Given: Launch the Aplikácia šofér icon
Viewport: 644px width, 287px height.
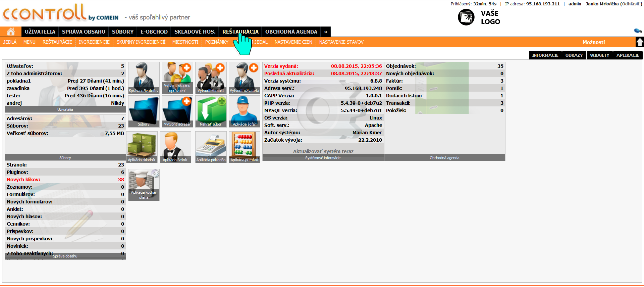Looking at the screenshot, I should (244, 111).
